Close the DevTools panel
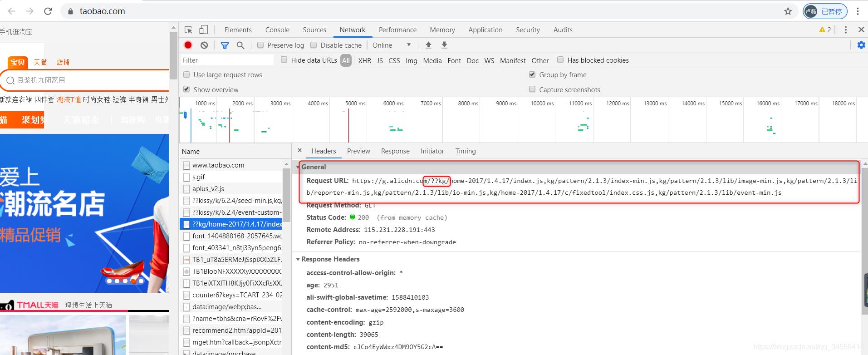The image size is (868, 355). (x=861, y=30)
